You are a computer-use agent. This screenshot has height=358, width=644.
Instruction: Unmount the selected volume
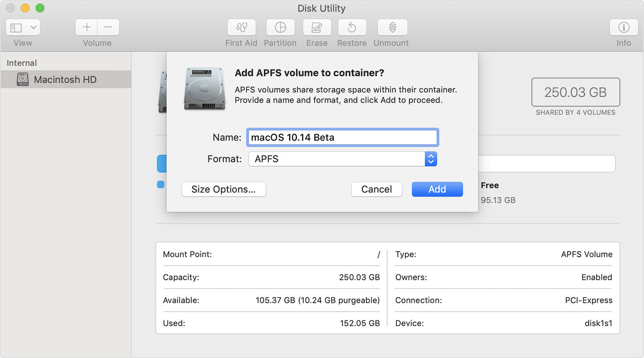[392, 28]
